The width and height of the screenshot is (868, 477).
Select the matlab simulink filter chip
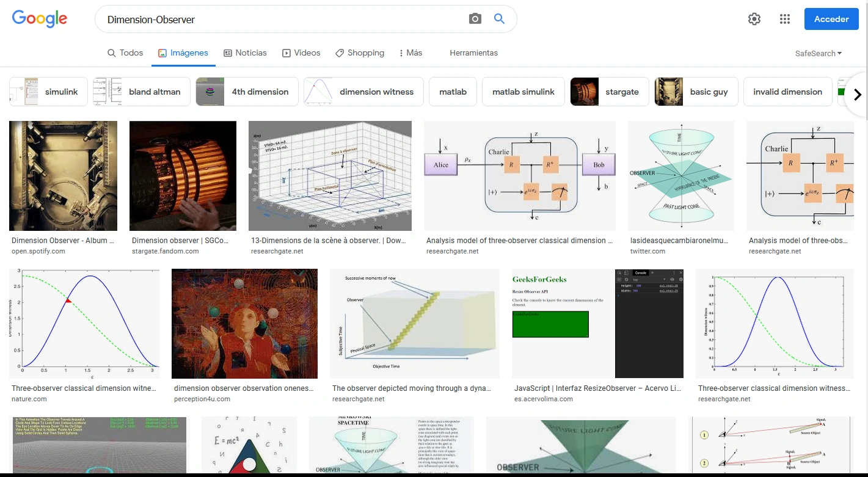pos(523,92)
